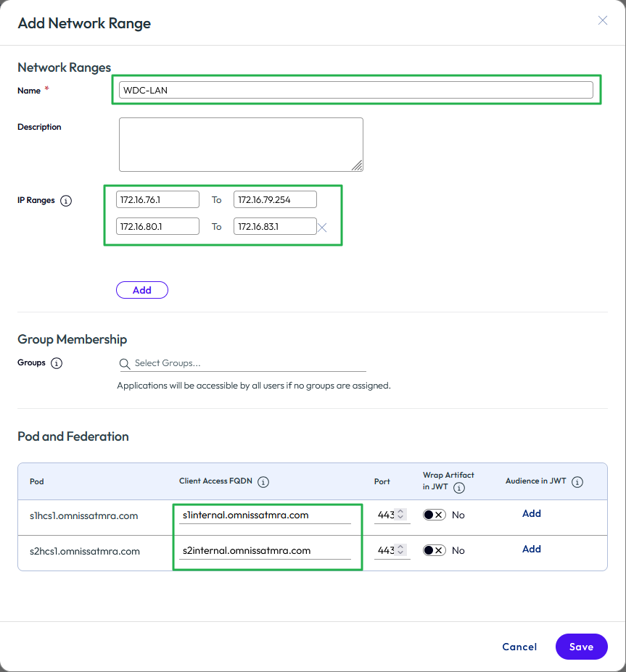This screenshot has height=672, width=626.
Task: Add audience in JWT for s1hcs1 pod
Action: 532,513
